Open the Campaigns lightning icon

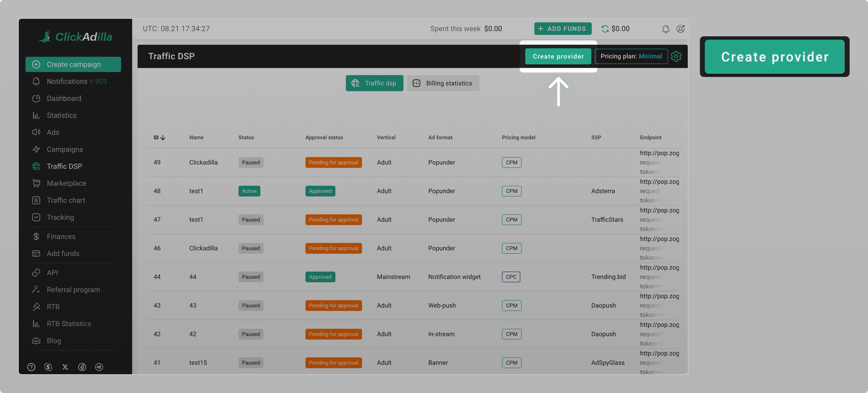click(x=36, y=149)
